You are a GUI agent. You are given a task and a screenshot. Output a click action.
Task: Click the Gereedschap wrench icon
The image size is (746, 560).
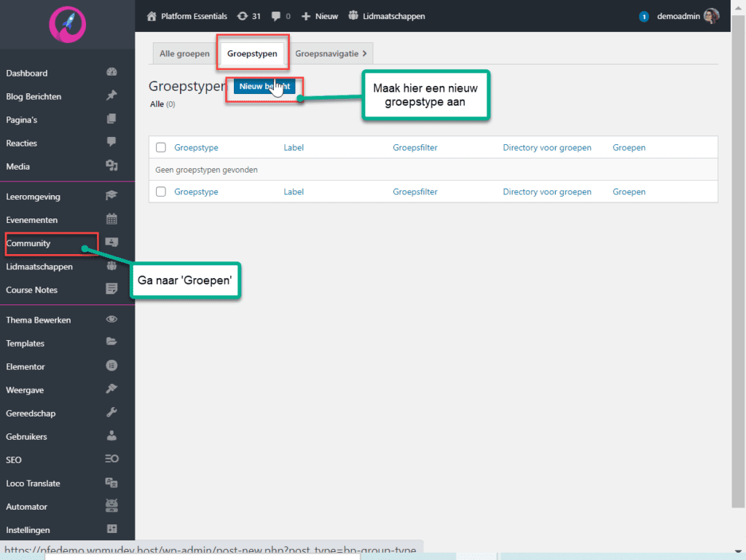click(x=111, y=412)
